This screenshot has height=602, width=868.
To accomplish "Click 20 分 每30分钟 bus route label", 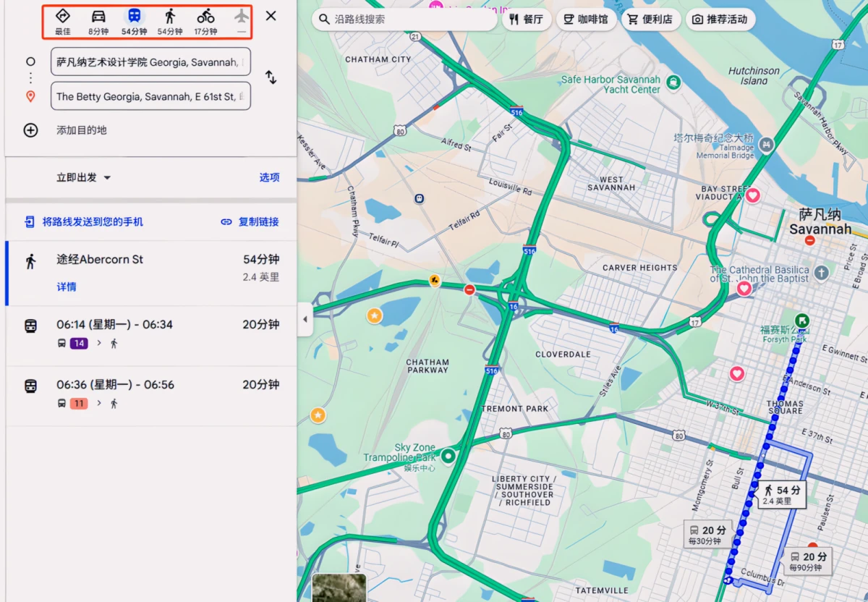I will [x=708, y=535].
